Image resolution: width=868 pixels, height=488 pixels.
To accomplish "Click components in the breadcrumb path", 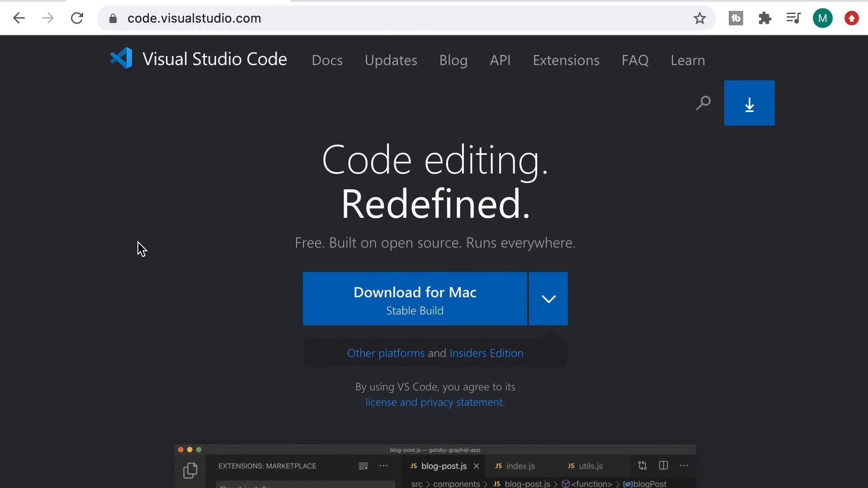I will click(456, 484).
